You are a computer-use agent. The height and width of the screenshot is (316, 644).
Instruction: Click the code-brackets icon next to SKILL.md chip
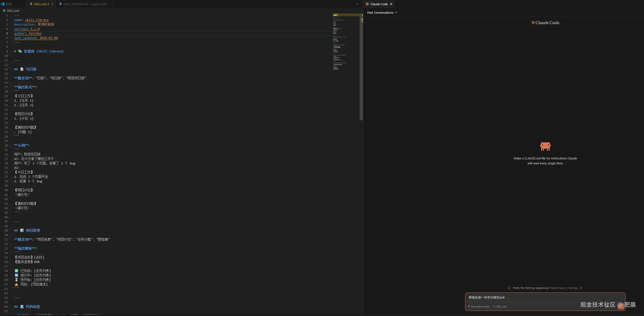[x=494, y=307]
